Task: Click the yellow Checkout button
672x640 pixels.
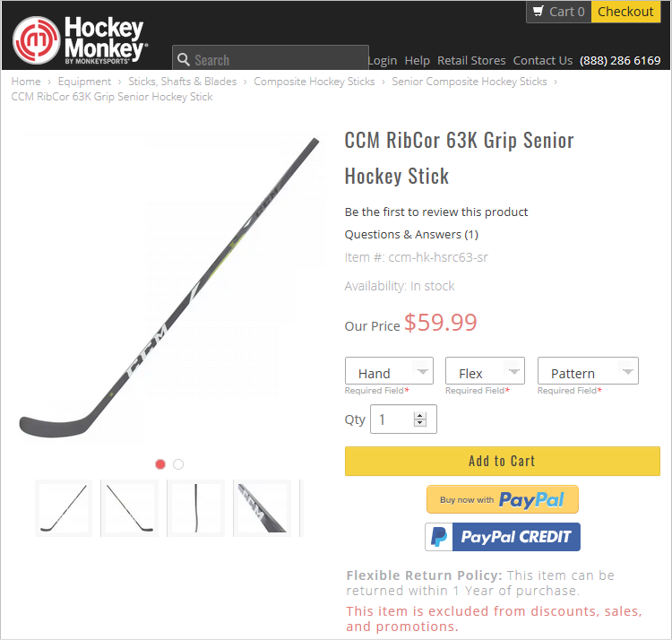Action: tap(625, 12)
